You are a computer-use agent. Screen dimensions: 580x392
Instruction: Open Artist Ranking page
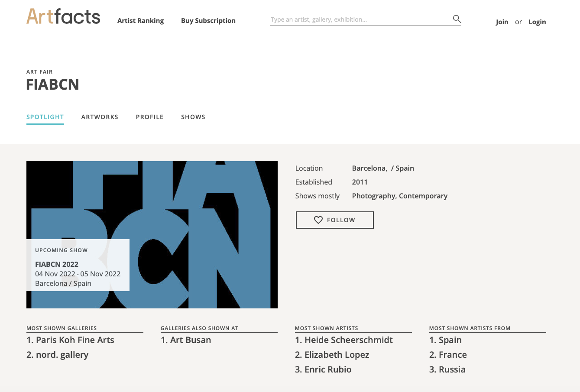140,20
